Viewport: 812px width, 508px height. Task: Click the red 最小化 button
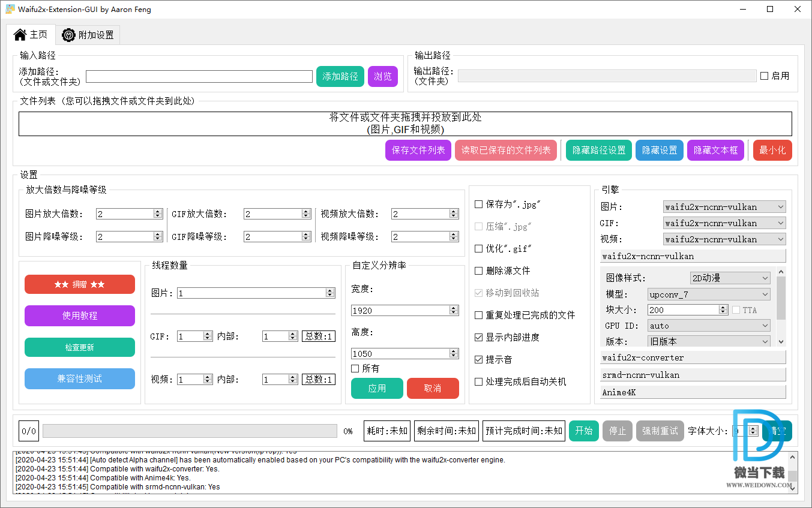772,150
